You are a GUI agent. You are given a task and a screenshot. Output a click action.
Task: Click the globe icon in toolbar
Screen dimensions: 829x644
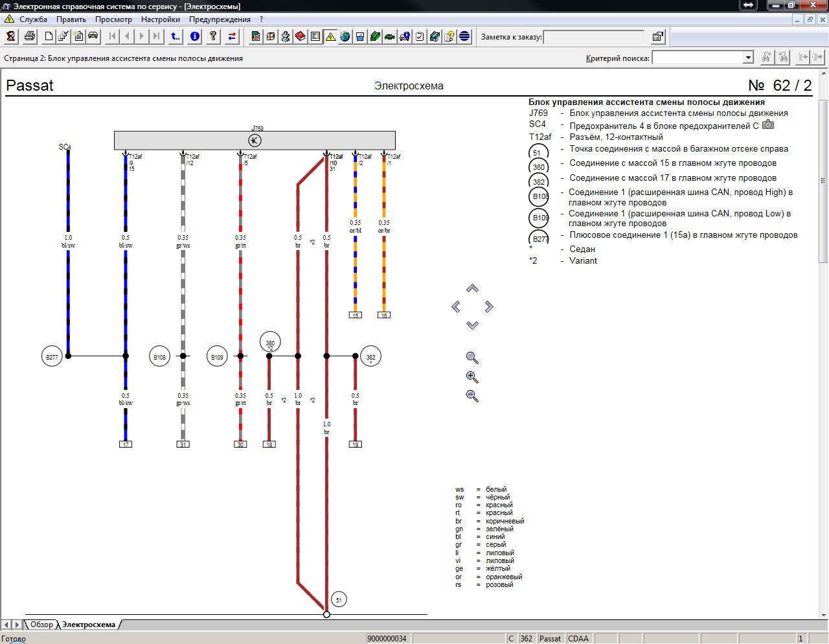pos(345,37)
